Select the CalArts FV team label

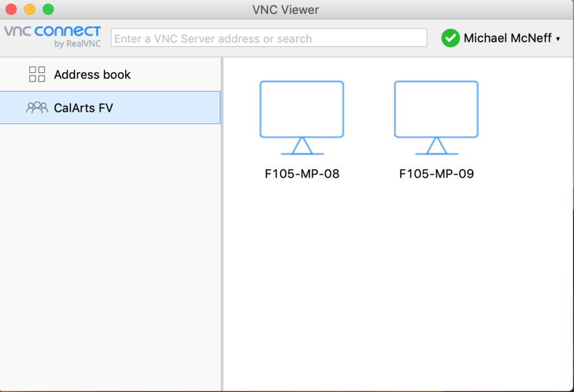click(x=84, y=108)
